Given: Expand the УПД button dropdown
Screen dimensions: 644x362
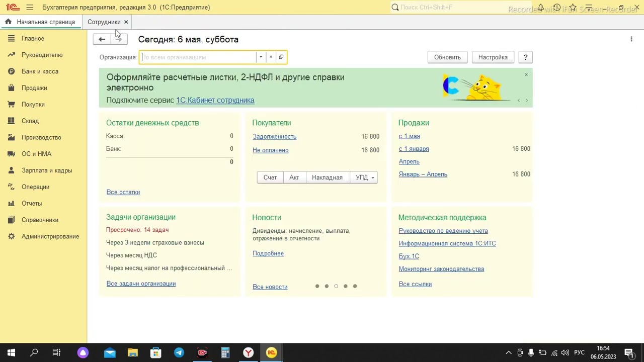Looking at the screenshot, I should (372, 177).
